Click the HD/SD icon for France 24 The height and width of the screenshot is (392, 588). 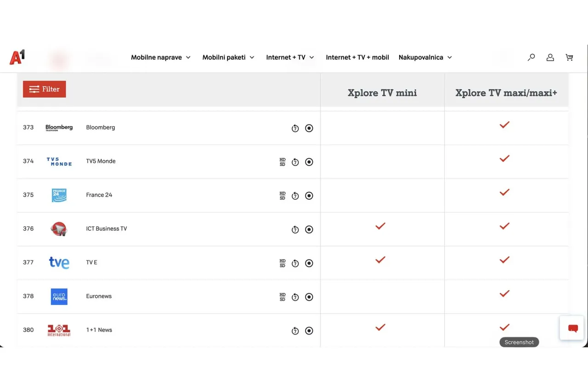click(x=283, y=196)
